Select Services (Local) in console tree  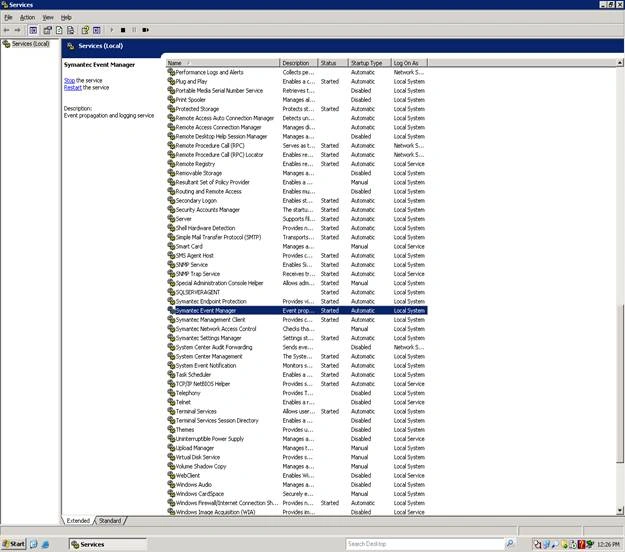pyautogui.click(x=30, y=44)
